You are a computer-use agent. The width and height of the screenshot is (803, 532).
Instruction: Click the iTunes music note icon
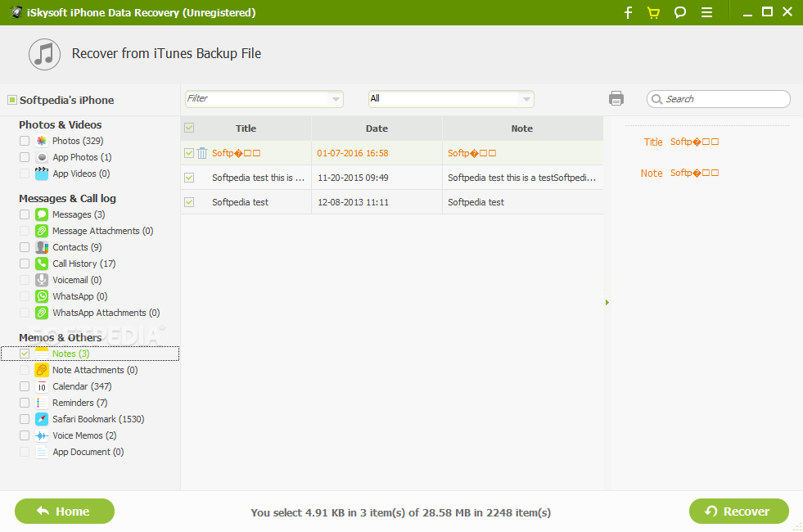click(44, 54)
